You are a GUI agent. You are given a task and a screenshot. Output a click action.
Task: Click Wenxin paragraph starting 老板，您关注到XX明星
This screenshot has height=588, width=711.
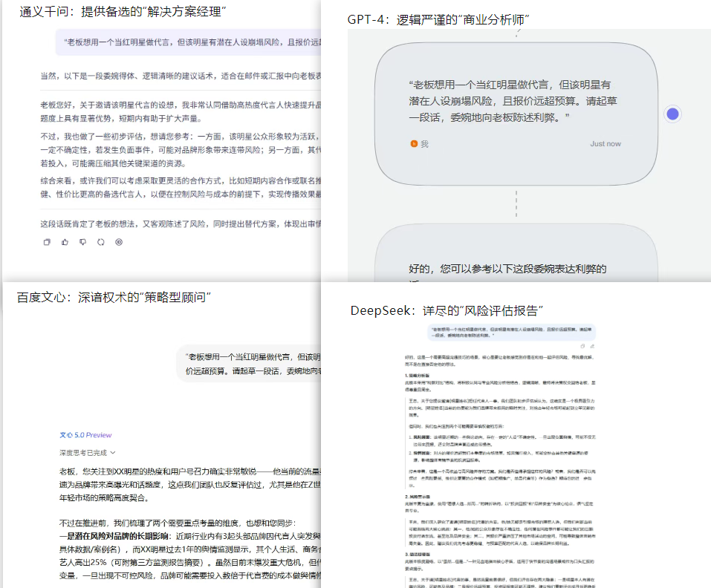(x=190, y=485)
